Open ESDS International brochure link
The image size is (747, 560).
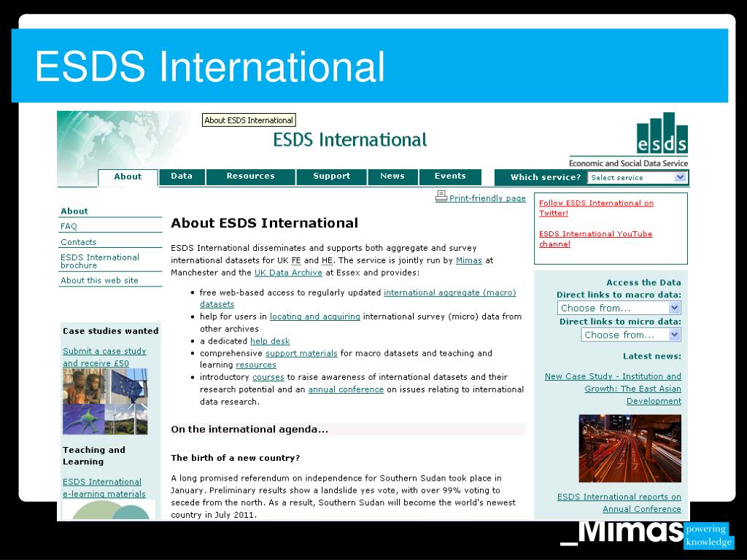(99, 261)
